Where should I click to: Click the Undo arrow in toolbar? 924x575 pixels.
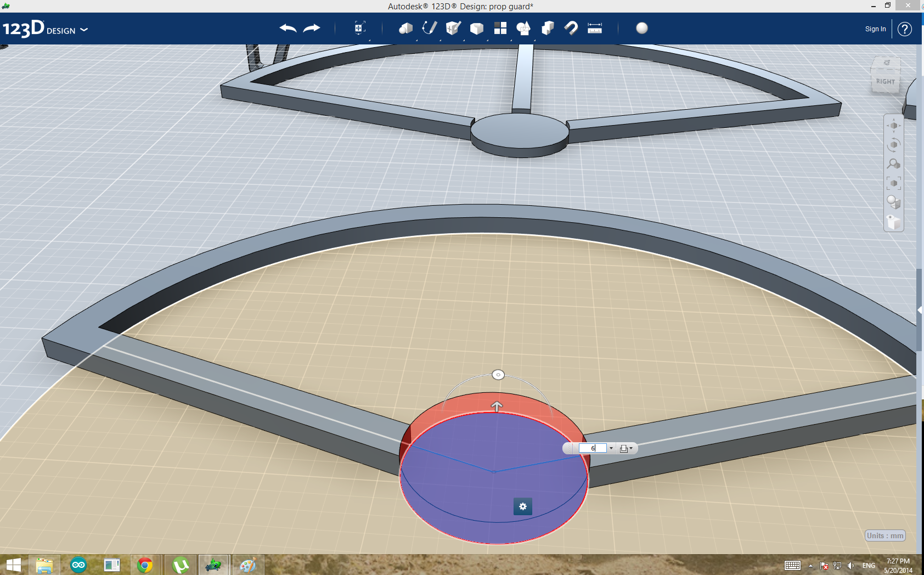click(x=288, y=28)
